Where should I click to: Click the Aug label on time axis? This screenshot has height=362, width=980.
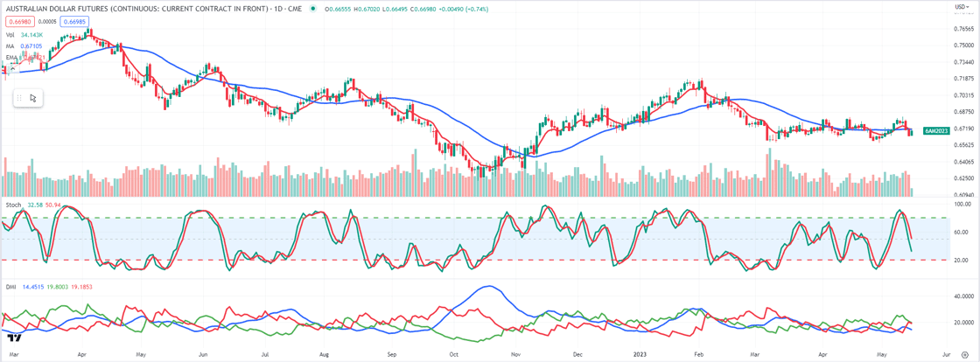point(323,352)
